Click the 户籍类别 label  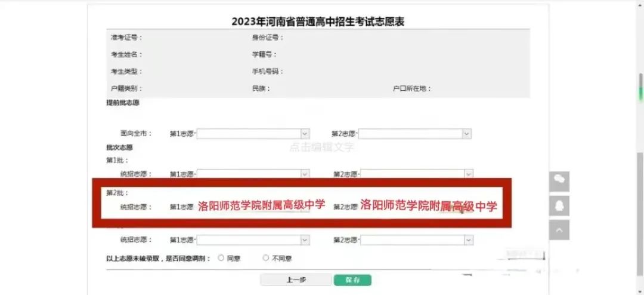[x=126, y=88]
